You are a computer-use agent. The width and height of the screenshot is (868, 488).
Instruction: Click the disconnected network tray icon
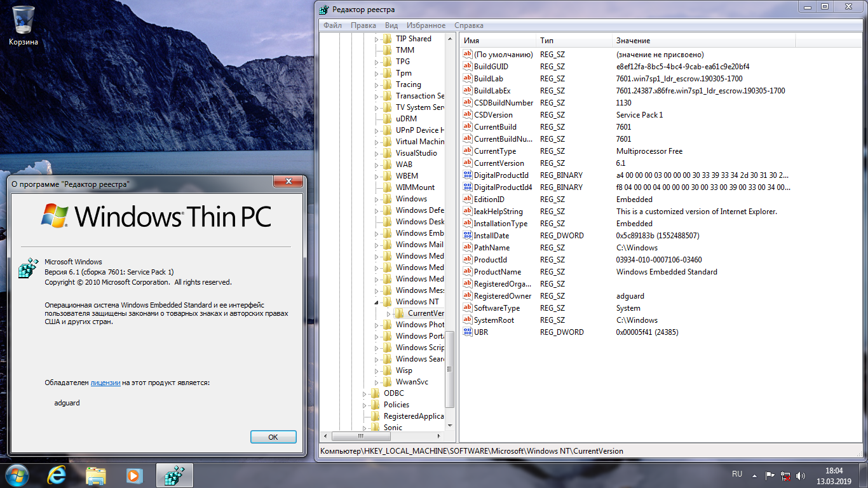[785, 475]
